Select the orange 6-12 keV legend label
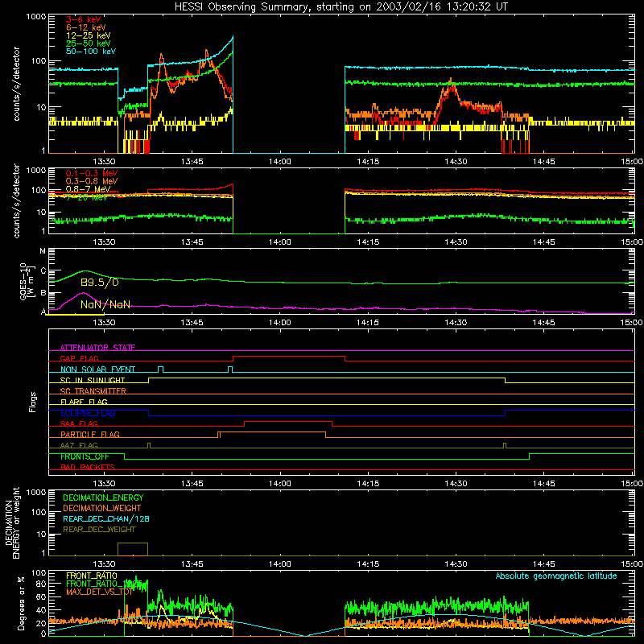 coord(86,27)
